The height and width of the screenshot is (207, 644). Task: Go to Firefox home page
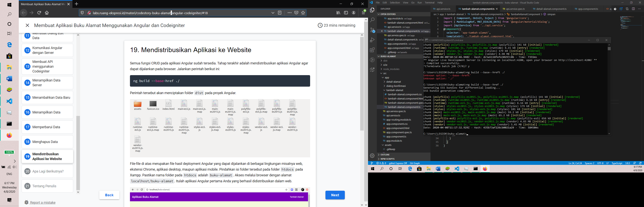47,13
